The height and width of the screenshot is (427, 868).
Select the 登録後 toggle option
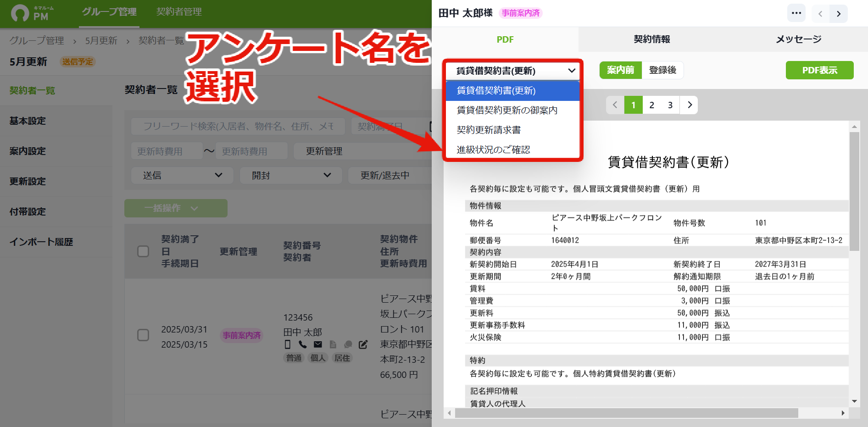(662, 70)
